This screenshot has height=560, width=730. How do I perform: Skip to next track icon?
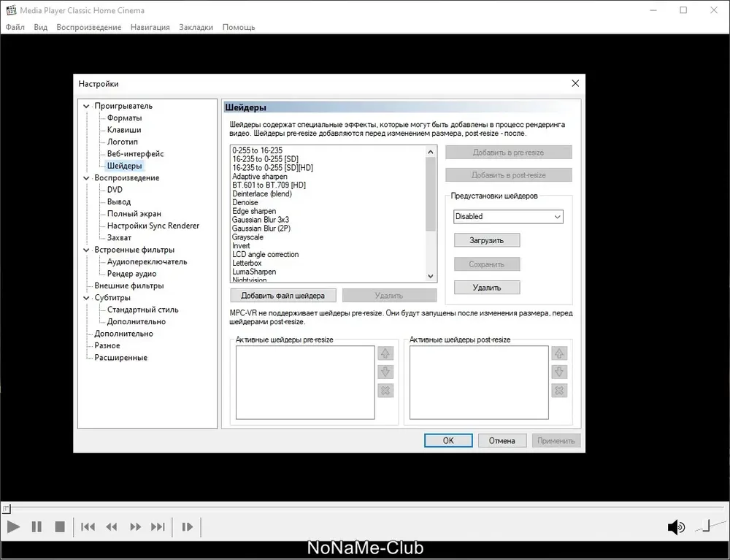tap(158, 527)
